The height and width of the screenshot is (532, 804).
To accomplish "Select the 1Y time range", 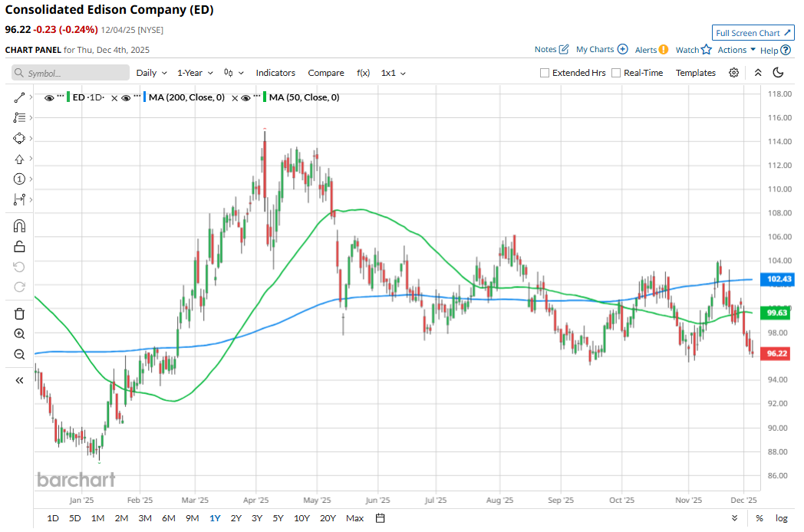I will (215, 518).
